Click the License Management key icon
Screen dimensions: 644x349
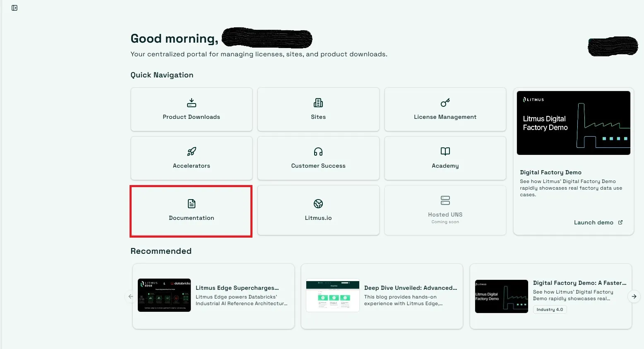pyautogui.click(x=445, y=103)
